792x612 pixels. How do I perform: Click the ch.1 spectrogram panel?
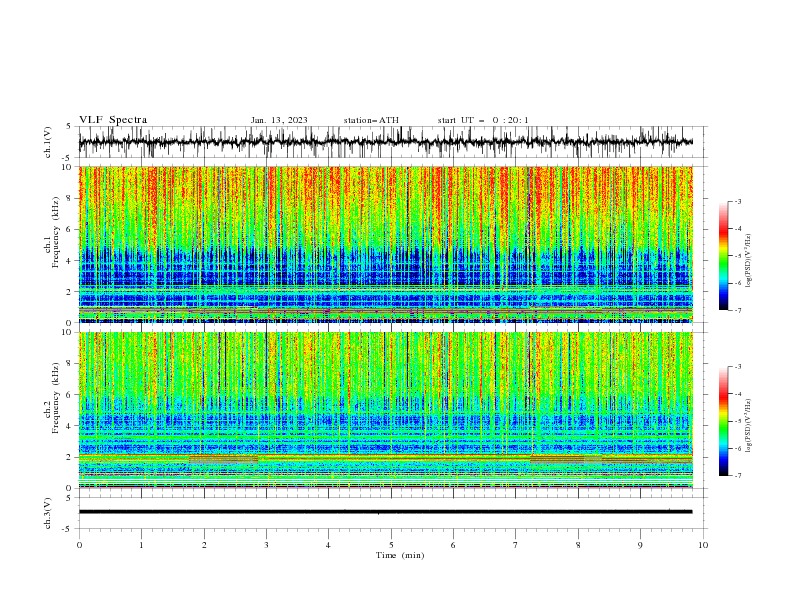coord(385,244)
